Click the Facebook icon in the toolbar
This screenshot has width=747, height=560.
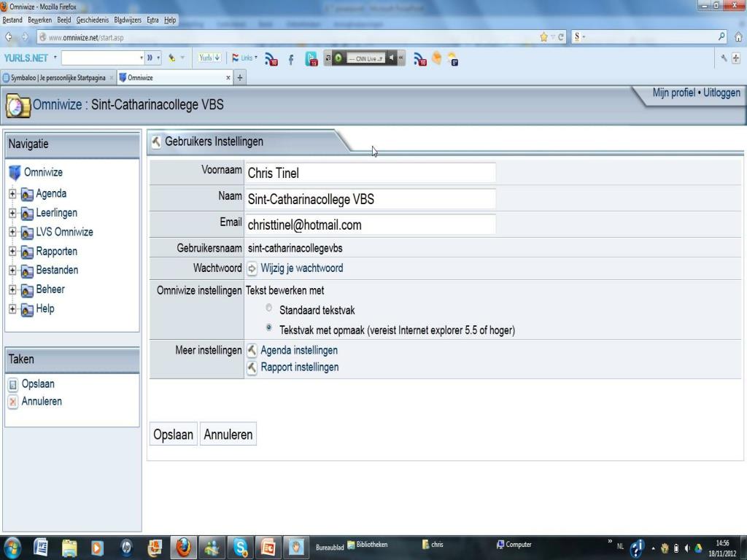[290, 59]
